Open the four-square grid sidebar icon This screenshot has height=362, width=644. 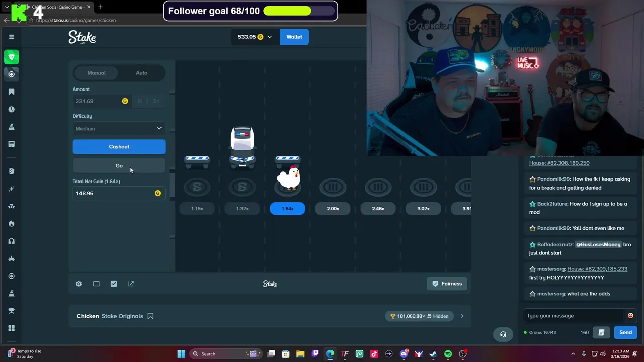11,328
